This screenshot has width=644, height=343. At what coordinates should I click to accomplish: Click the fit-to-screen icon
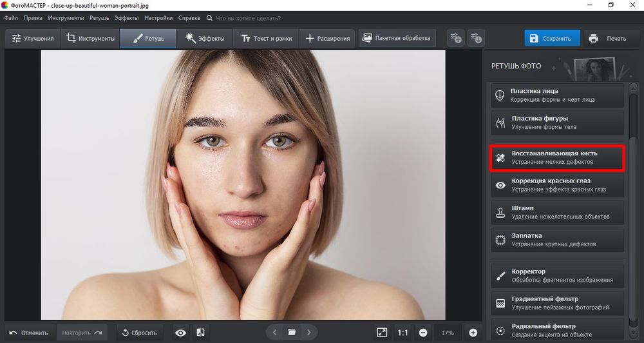382,333
